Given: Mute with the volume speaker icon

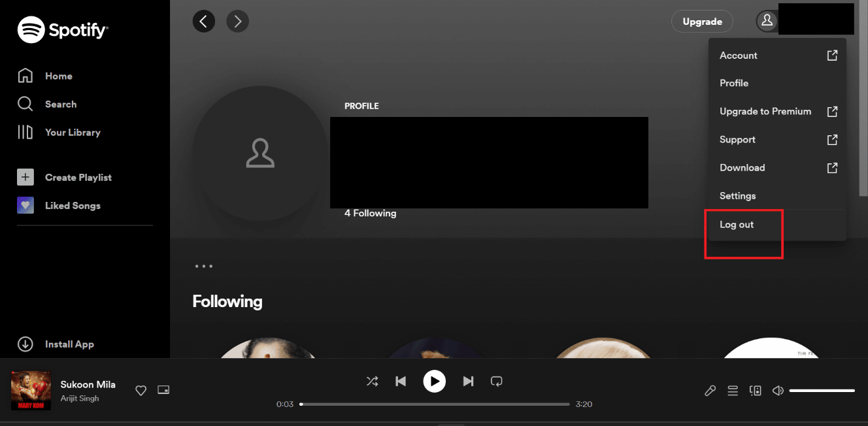Looking at the screenshot, I should pyautogui.click(x=778, y=391).
